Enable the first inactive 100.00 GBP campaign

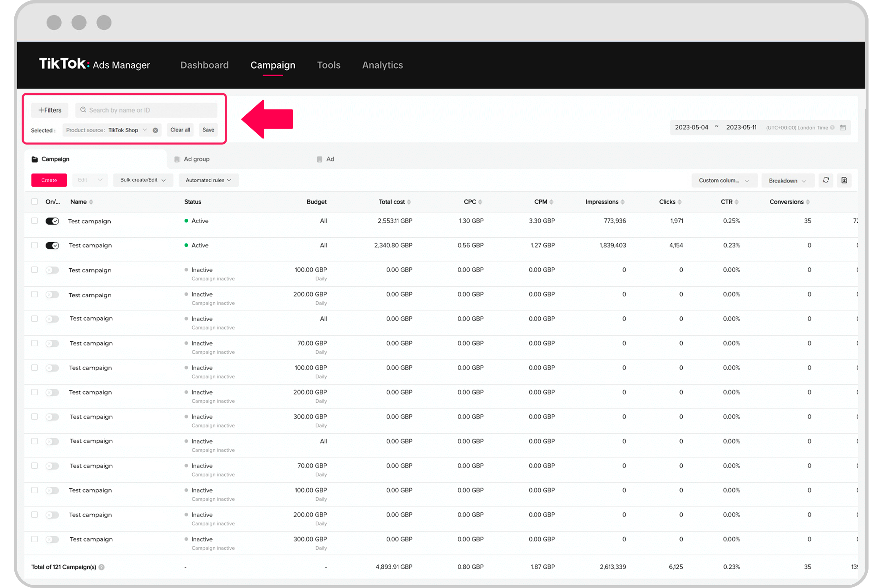[x=52, y=270]
